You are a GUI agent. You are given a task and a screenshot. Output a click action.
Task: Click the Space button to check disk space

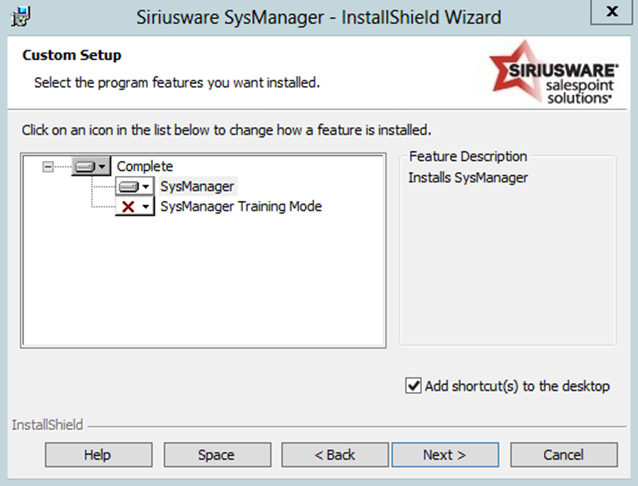(215, 455)
